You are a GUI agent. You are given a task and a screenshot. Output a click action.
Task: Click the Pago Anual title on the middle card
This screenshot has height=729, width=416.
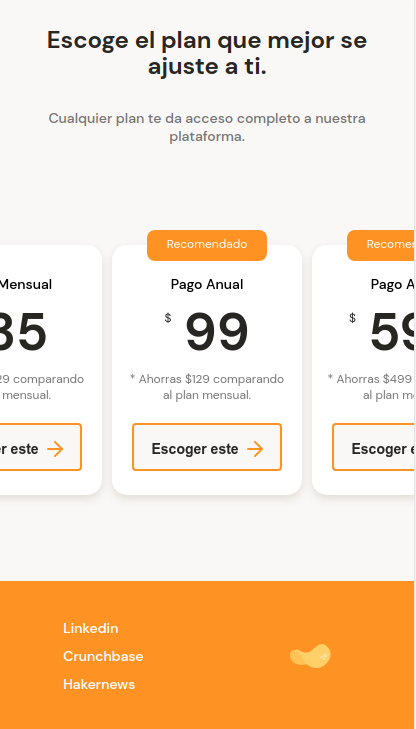pos(207,284)
